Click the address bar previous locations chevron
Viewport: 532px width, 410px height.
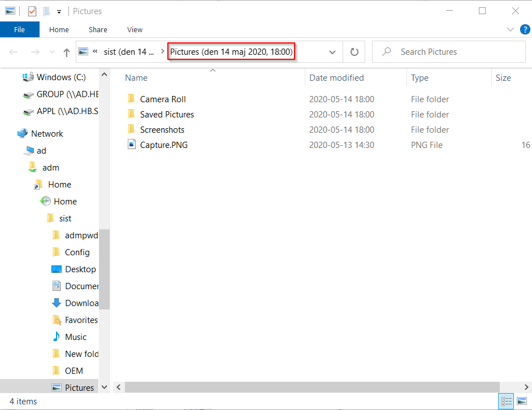click(95, 51)
